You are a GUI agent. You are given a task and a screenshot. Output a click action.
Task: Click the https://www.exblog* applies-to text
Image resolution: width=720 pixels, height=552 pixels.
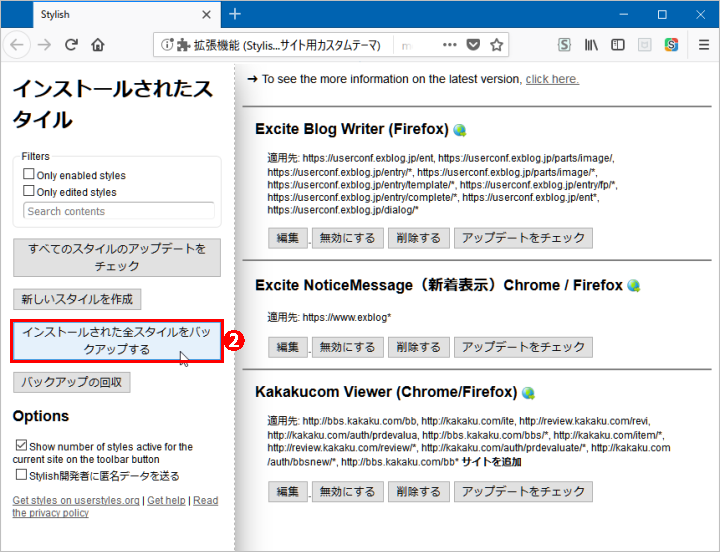[x=347, y=317]
